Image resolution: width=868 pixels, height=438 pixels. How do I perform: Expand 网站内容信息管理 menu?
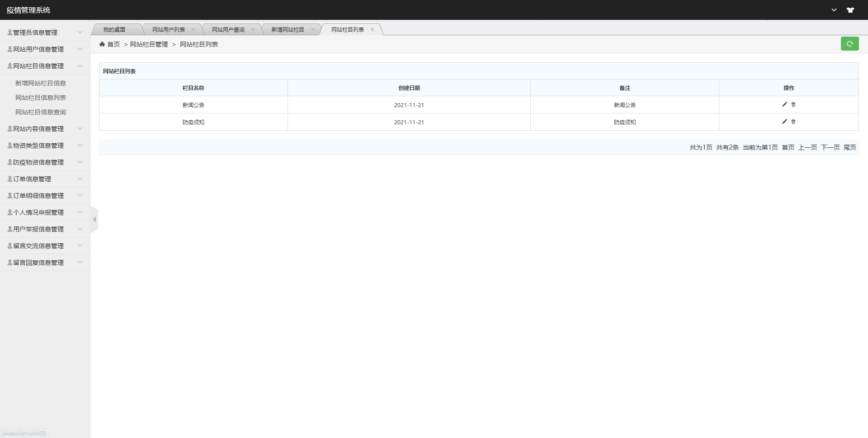45,129
